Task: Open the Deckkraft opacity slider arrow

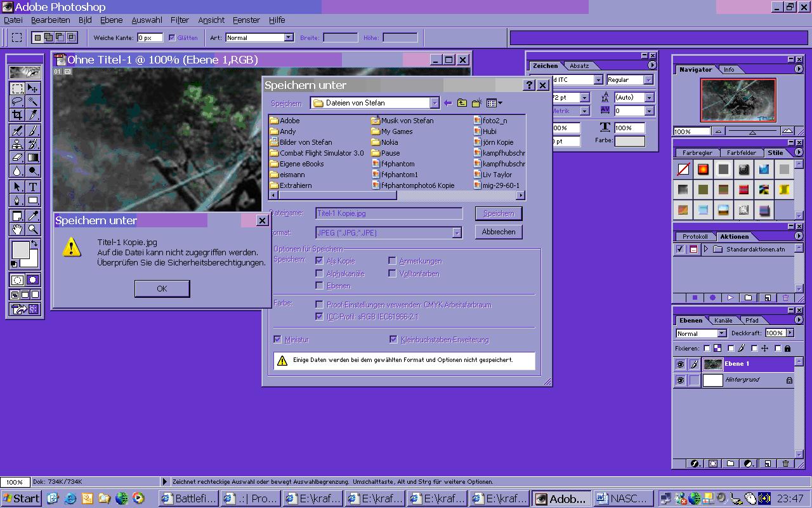Action: [790, 333]
